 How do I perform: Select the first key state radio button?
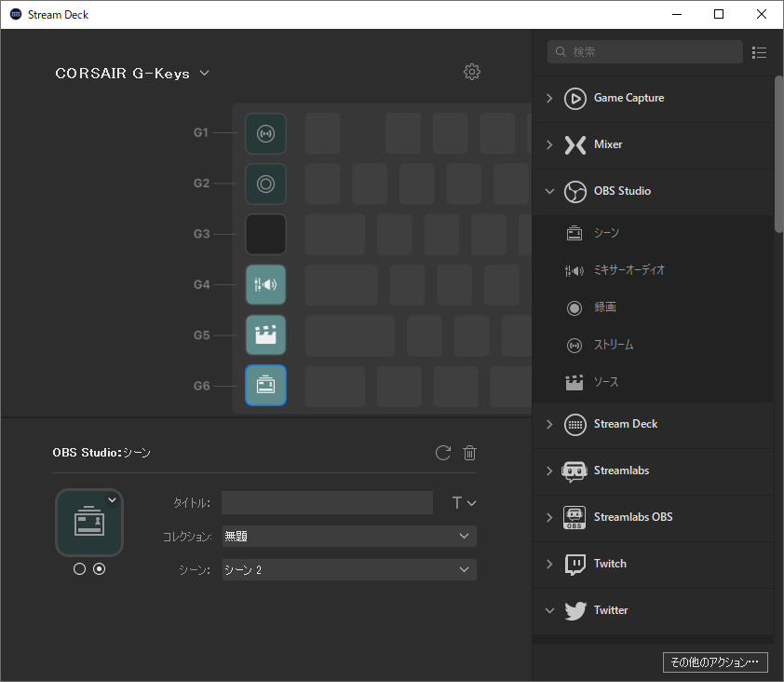(x=79, y=569)
